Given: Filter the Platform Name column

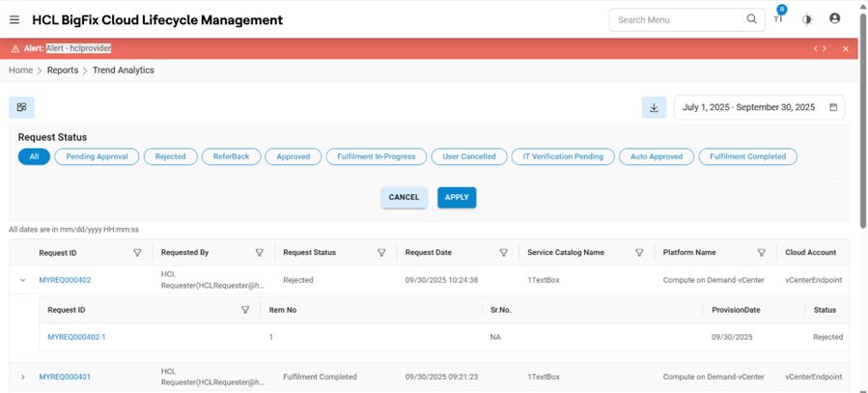Looking at the screenshot, I should point(762,252).
